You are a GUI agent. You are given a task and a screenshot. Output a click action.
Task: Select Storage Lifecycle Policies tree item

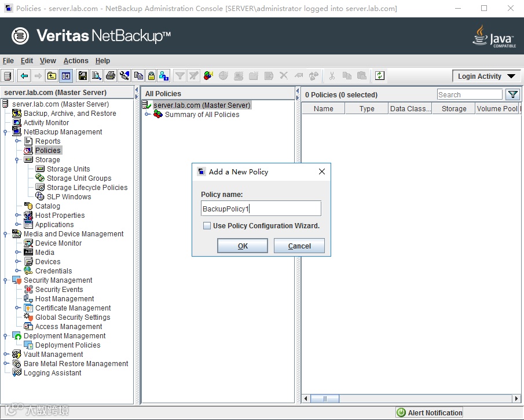coord(87,188)
